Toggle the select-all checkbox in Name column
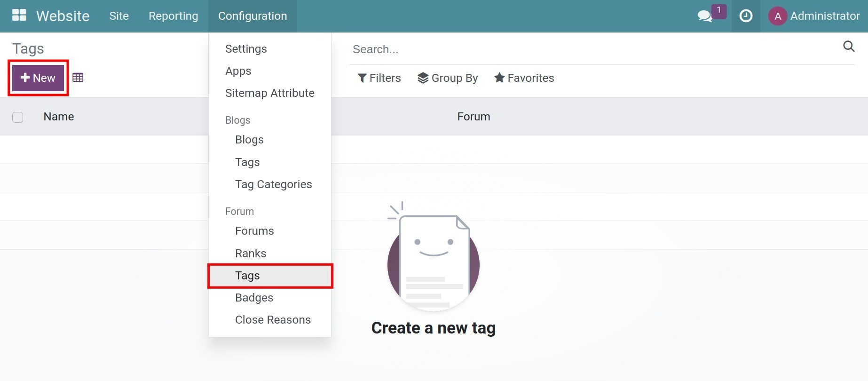 18,117
